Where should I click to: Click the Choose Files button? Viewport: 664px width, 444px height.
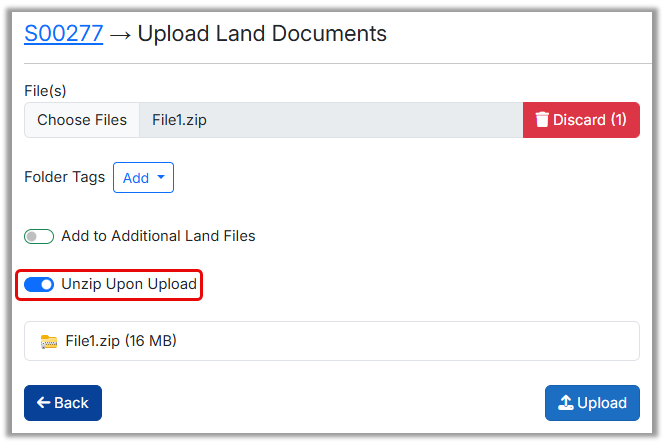pyautogui.click(x=82, y=120)
